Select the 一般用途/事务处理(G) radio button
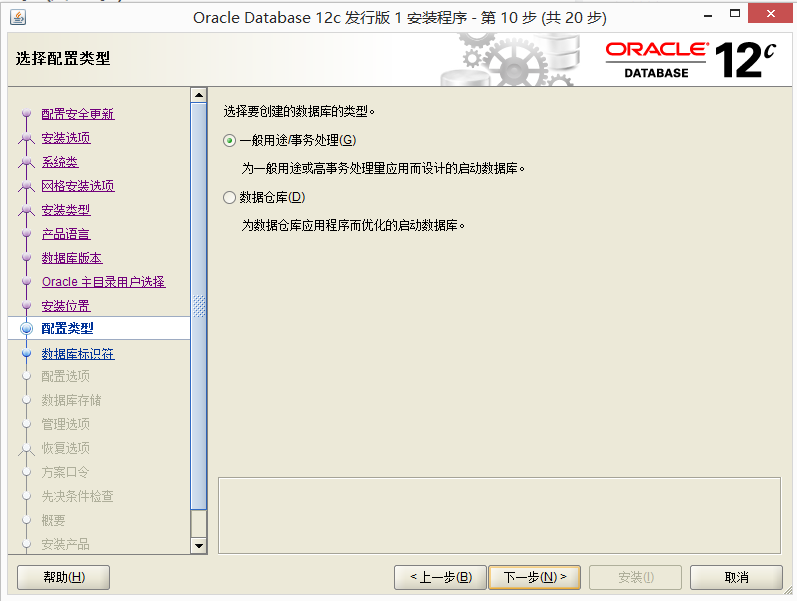The image size is (797, 601). tap(229, 140)
